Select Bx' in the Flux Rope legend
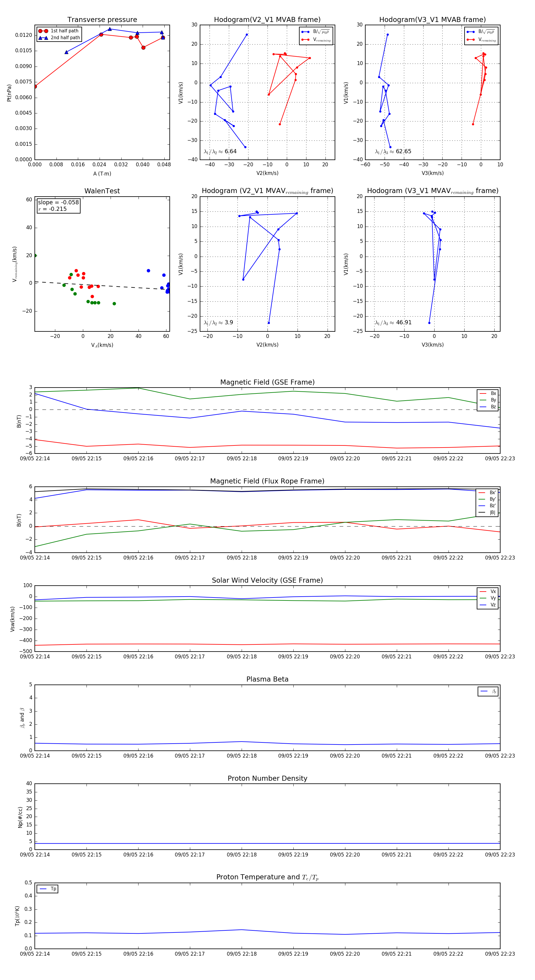 click(487, 492)
